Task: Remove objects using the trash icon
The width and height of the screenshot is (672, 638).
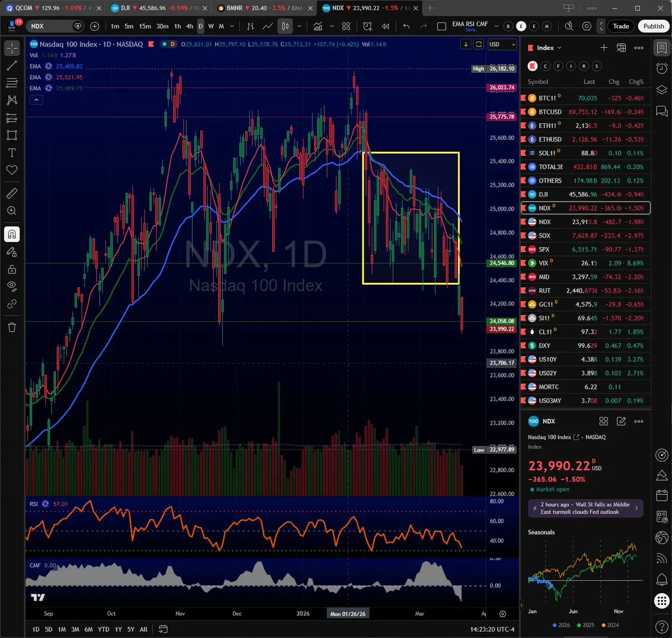Action: click(12, 327)
